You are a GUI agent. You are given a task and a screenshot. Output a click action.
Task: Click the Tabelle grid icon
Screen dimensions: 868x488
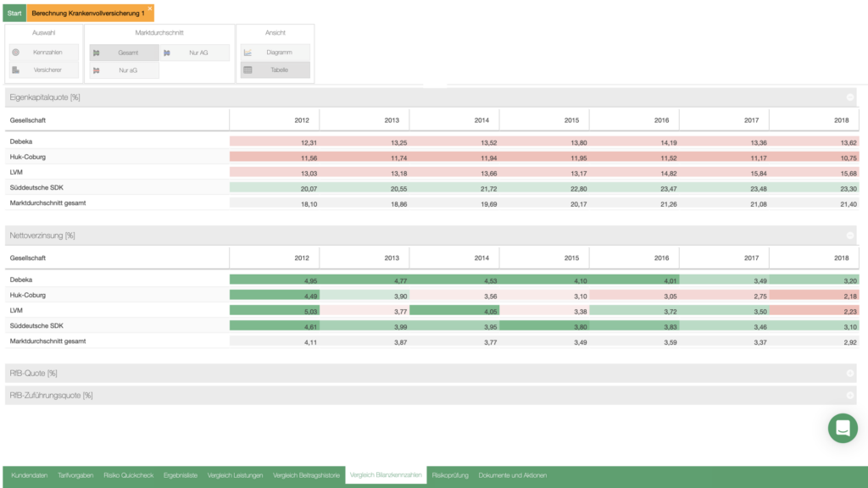pos(248,69)
